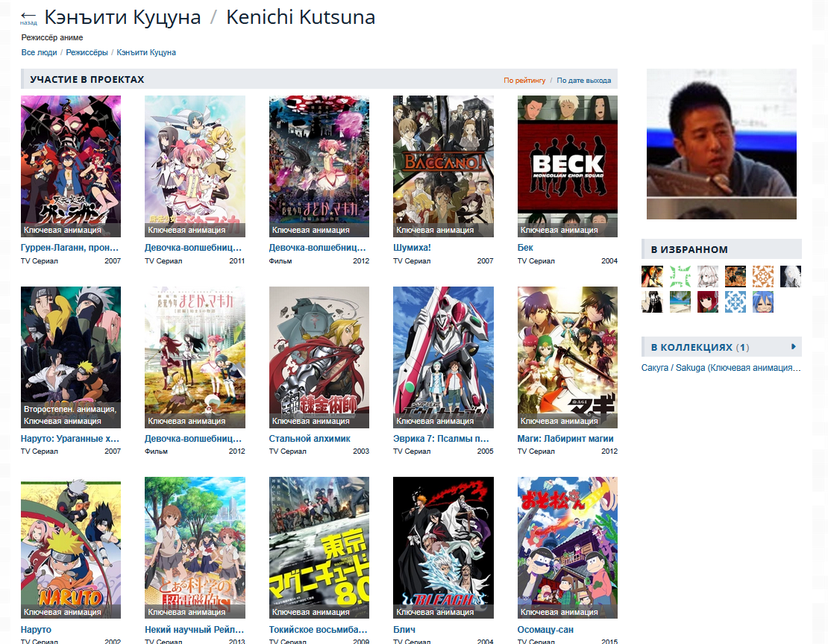Open Гуррен-Лаганн poster thumbnail
This screenshot has width=828, height=644.
click(x=71, y=166)
